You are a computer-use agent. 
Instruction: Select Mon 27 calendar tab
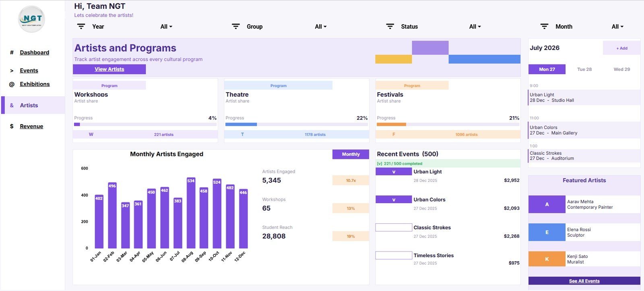pyautogui.click(x=547, y=69)
